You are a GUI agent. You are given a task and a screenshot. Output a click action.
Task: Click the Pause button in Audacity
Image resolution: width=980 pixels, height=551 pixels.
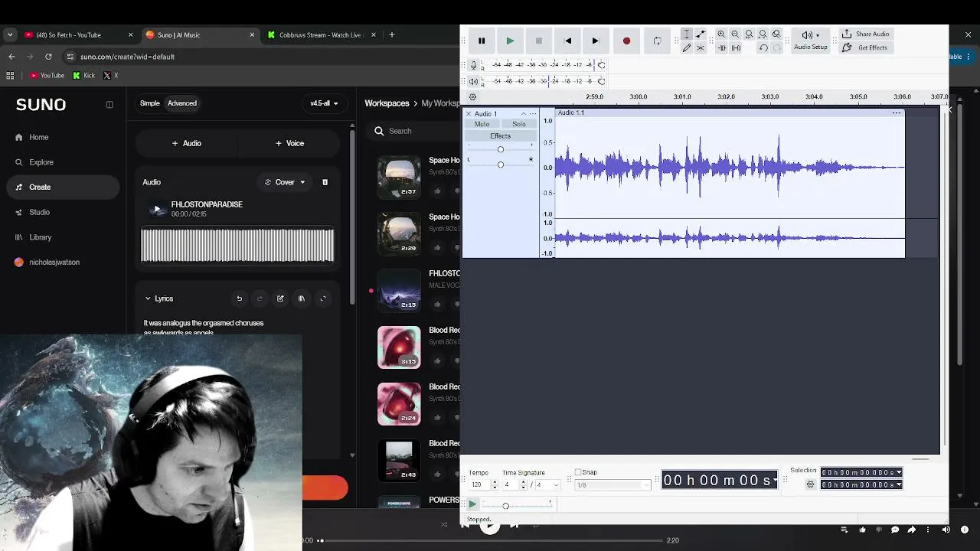(x=482, y=41)
